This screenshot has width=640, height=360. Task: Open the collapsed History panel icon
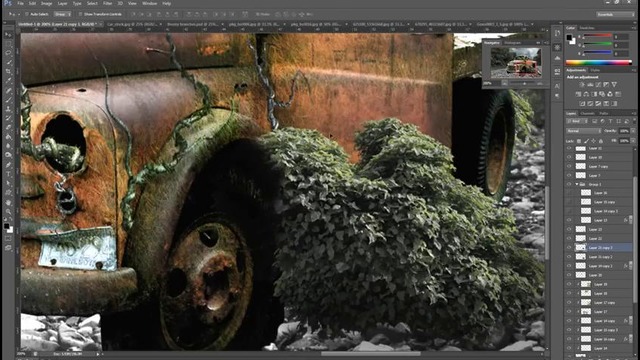pyautogui.click(x=558, y=33)
